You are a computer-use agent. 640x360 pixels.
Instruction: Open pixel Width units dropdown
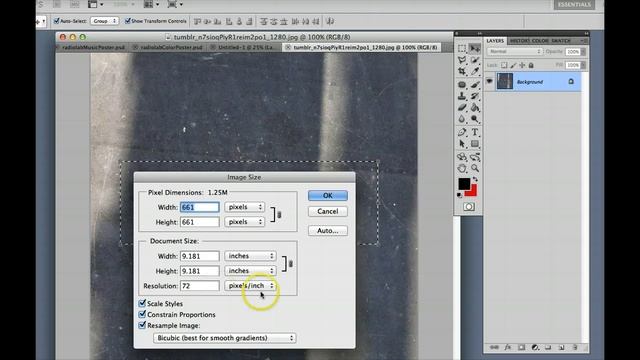click(x=244, y=207)
